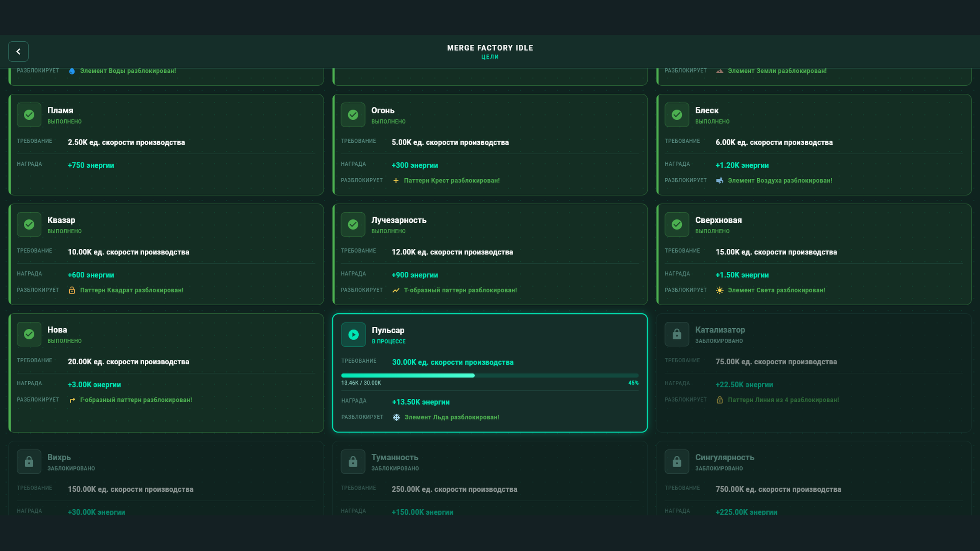This screenshot has height=551, width=980.
Task: Click the cross icon for Паттерн Крест
Action: pos(396,180)
